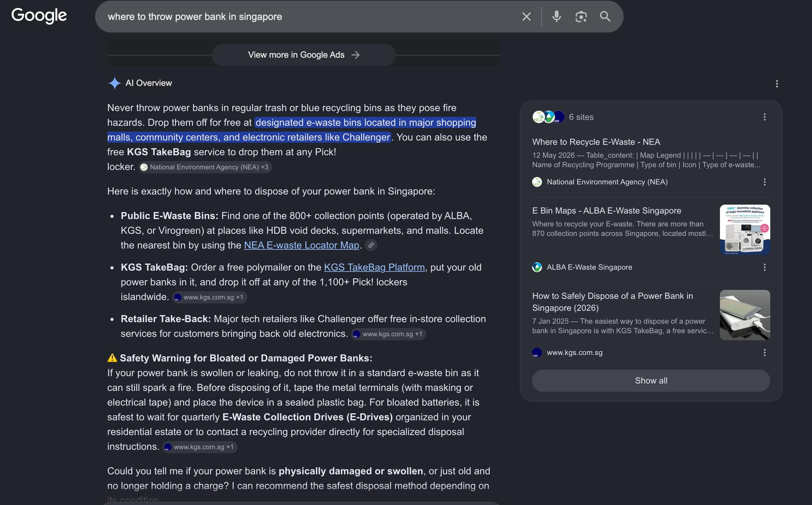Screen dimensions: 812x505
Task: Click ALBA doorstep collection thumbnail
Action: pyautogui.click(x=745, y=230)
